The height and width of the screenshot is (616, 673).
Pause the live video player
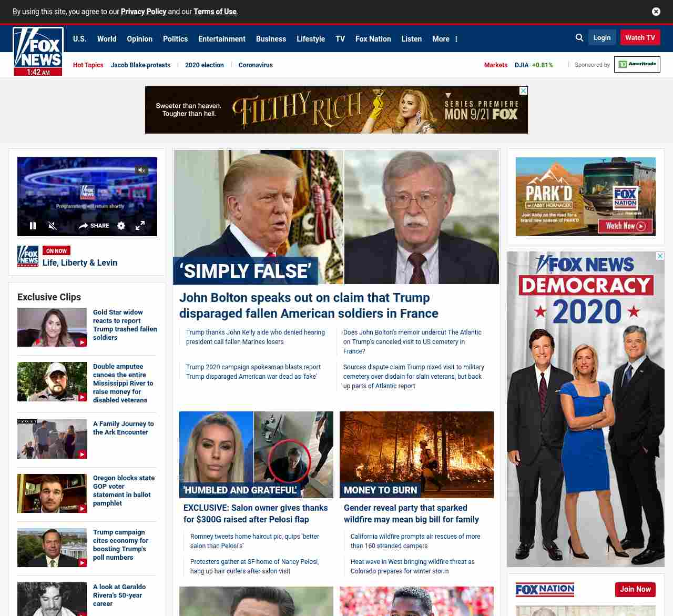[33, 226]
